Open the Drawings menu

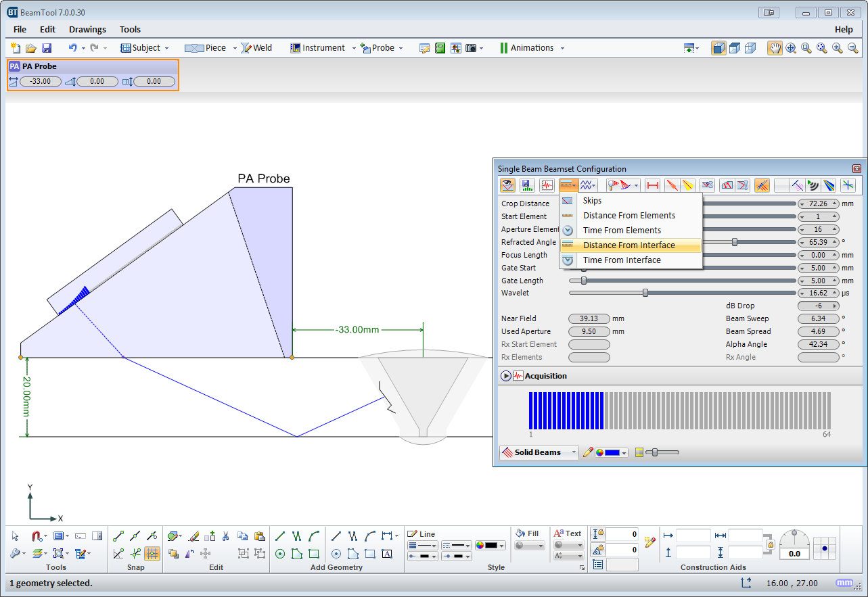pyautogui.click(x=87, y=29)
